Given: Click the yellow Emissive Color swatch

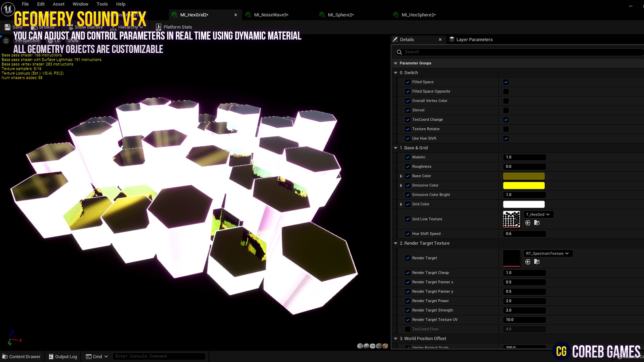Looking at the screenshot, I should tap(524, 185).
